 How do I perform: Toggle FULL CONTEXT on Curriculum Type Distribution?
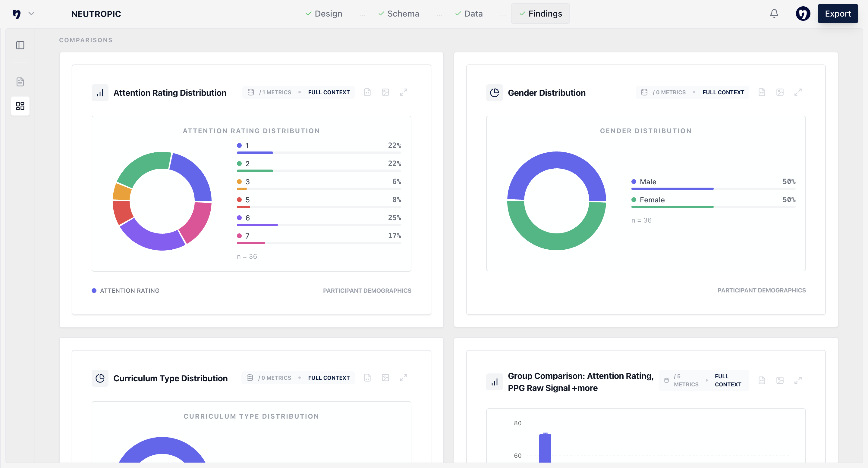pos(329,377)
